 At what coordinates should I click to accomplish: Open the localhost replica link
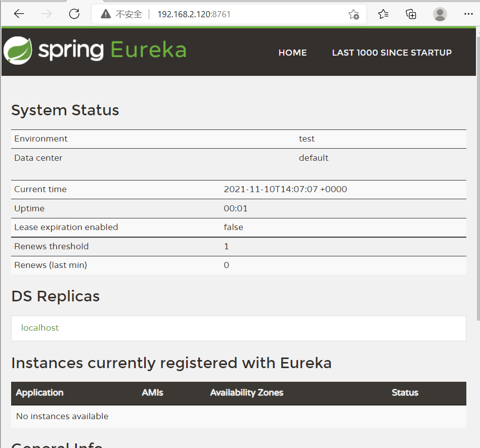(40, 328)
